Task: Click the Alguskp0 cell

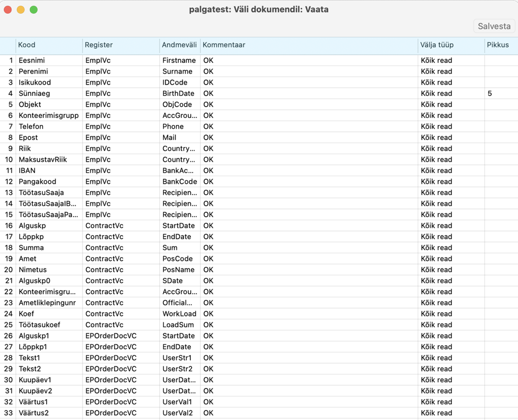Action: (49, 281)
